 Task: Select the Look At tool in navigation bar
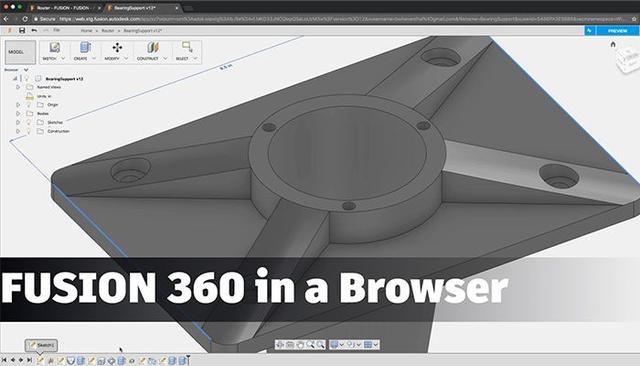[x=290, y=345]
